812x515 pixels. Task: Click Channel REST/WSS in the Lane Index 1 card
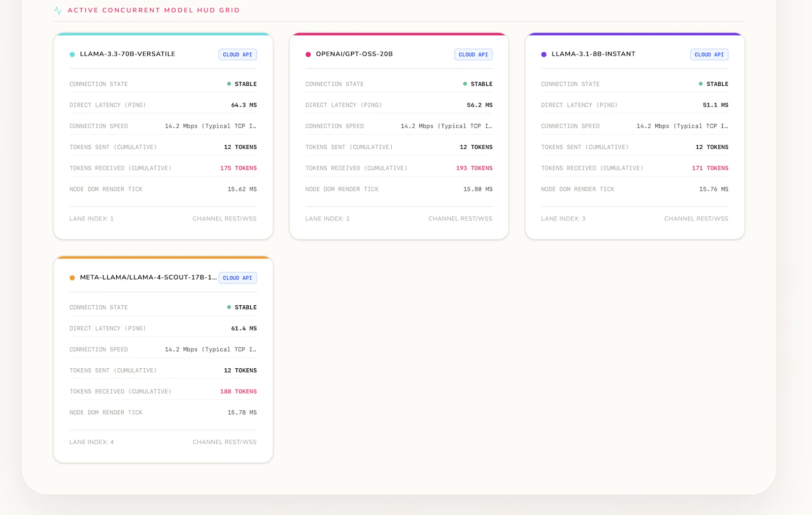pyautogui.click(x=225, y=219)
